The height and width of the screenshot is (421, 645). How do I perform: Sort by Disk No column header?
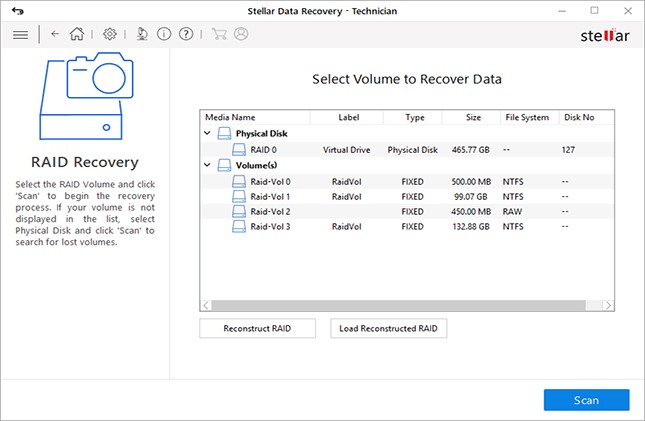(587, 117)
